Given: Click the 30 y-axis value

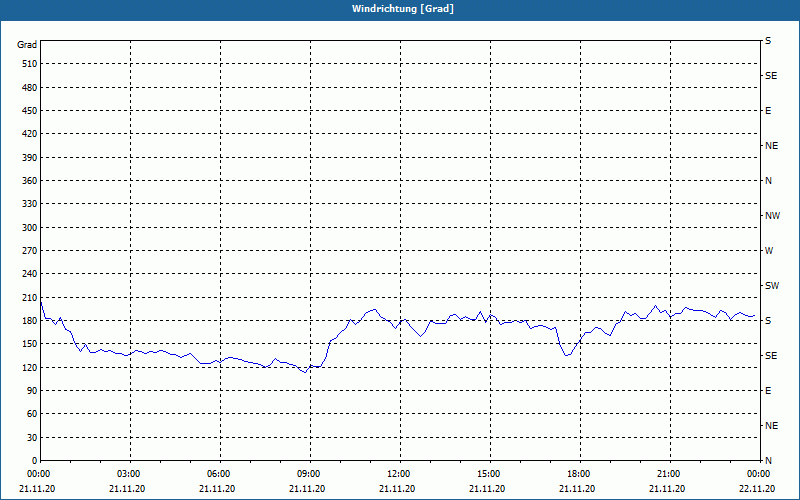Looking at the screenshot, I should (32, 438).
